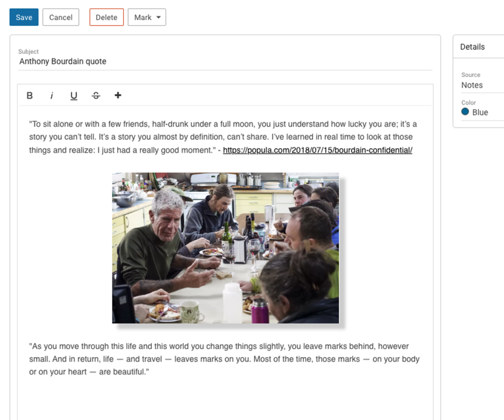The image size is (504, 420).
Task: Toggle underline formatting
Action: [74, 95]
